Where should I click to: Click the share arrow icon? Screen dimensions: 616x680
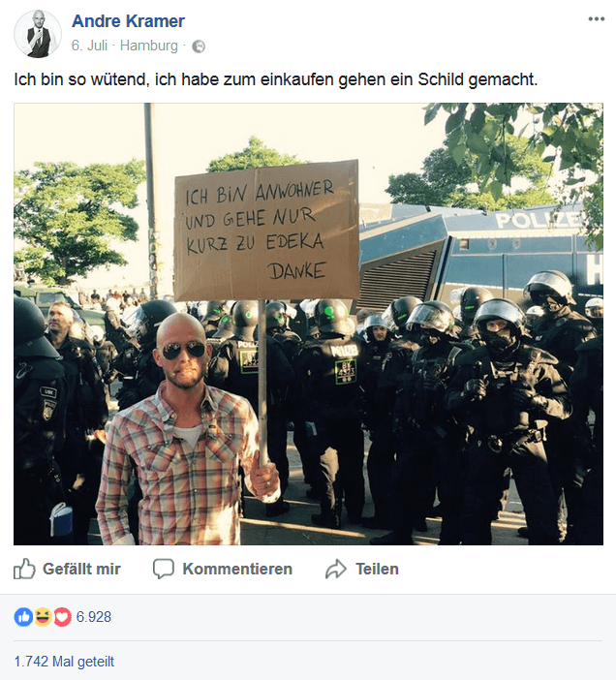[x=336, y=569]
